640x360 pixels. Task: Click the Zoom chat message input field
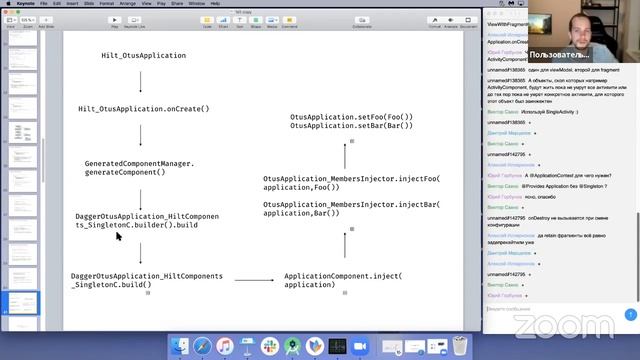click(x=553, y=309)
